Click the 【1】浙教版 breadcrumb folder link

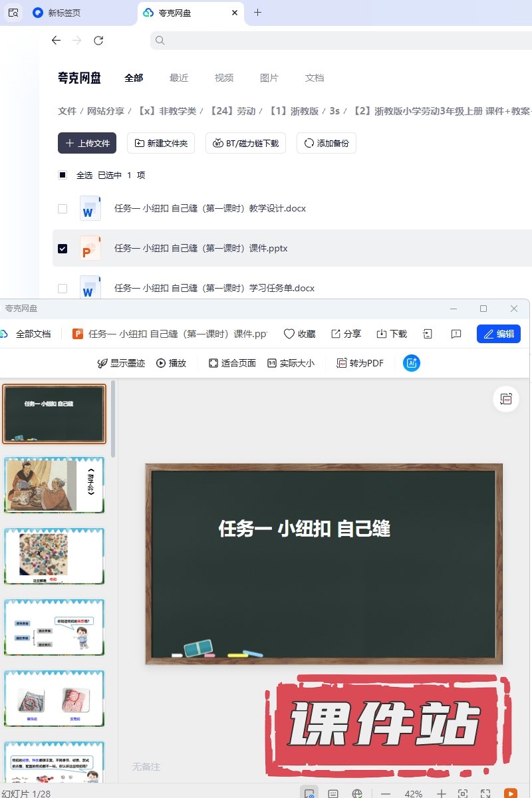(x=293, y=111)
